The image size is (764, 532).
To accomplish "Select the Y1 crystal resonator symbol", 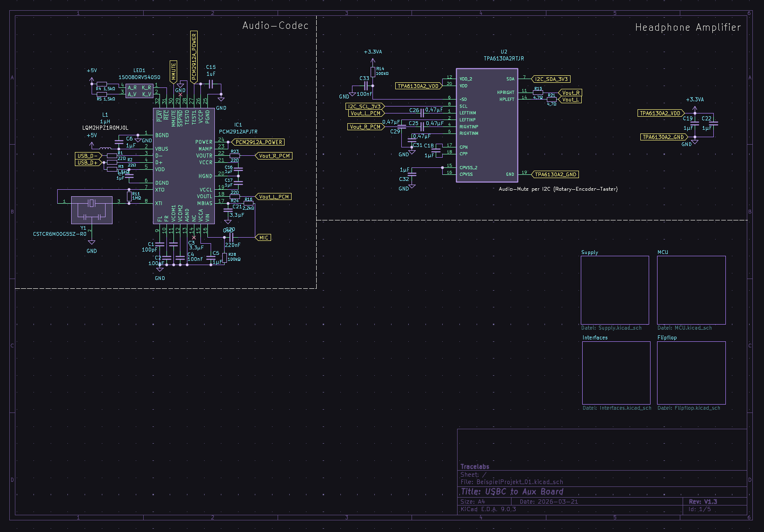I will [92, 210].
